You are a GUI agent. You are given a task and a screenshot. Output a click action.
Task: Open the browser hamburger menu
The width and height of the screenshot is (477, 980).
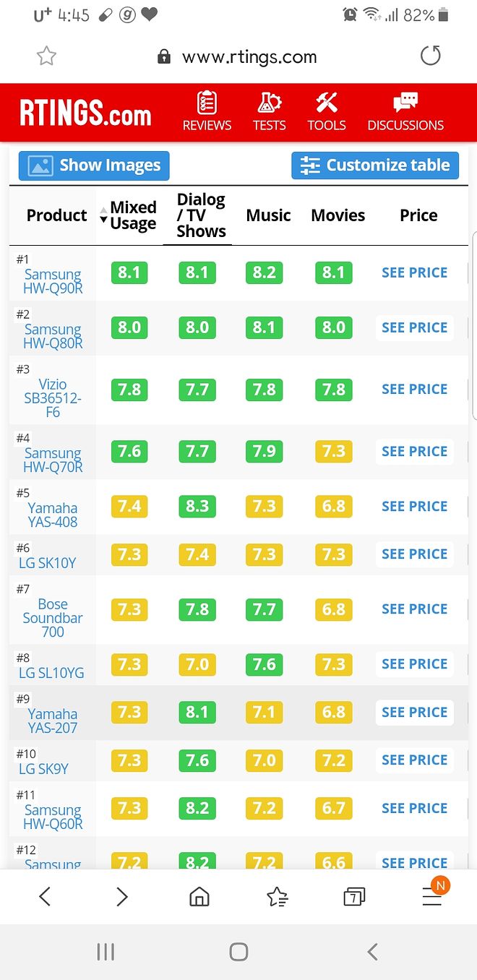432,897
